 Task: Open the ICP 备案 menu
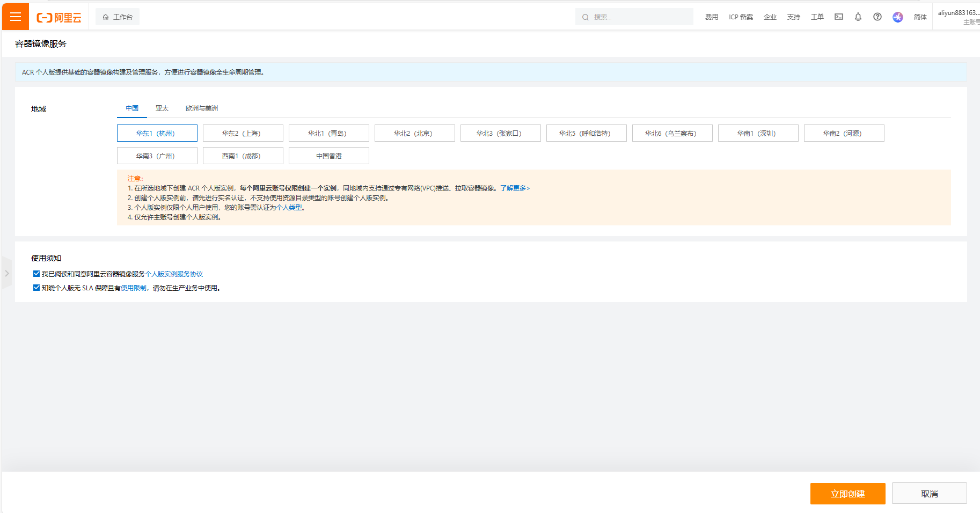point(741,17)
